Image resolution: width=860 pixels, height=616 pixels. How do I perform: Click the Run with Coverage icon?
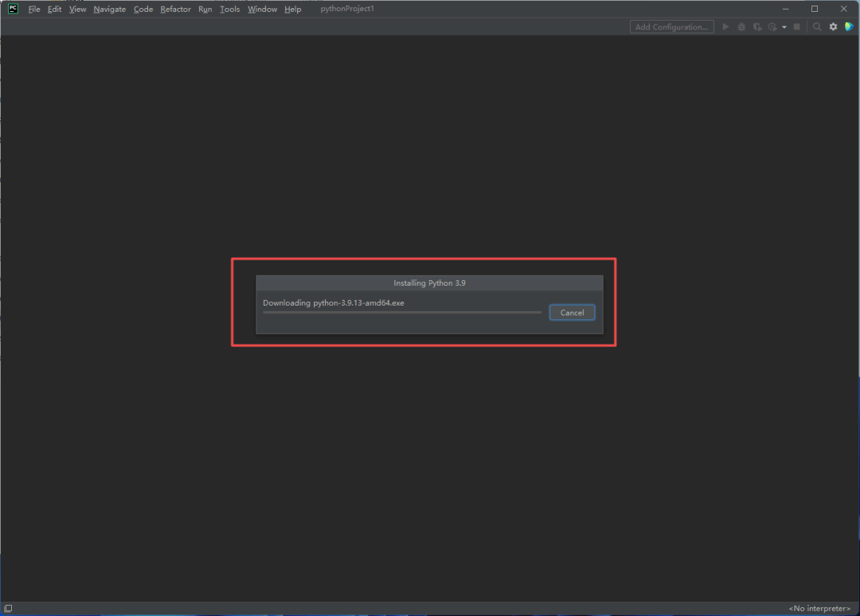pos(756,27)
